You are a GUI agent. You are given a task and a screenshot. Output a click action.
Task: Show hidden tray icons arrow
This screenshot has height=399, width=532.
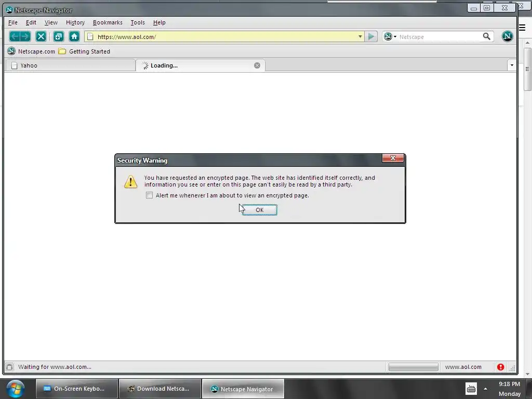(486, 389)
